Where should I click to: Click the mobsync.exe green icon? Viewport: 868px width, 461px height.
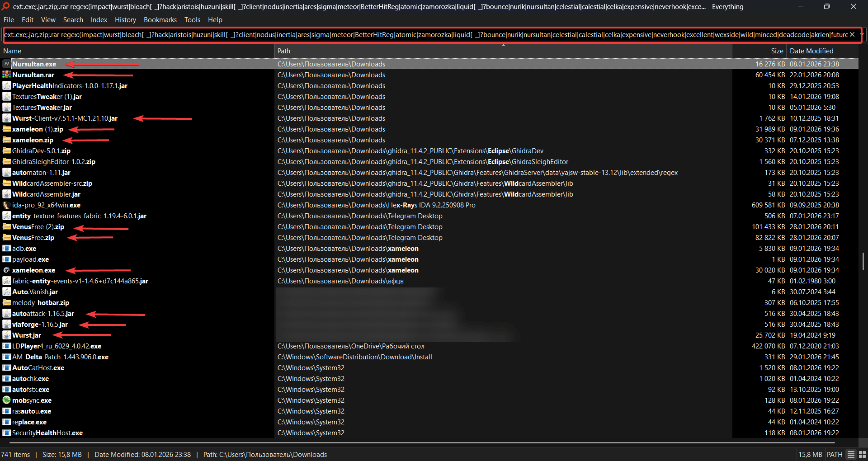[x=7, y=400]
